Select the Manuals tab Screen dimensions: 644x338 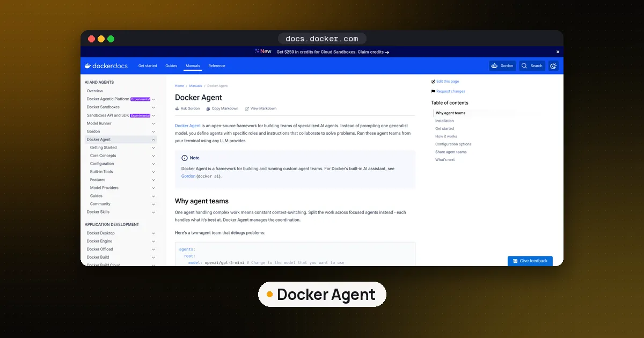193,66
